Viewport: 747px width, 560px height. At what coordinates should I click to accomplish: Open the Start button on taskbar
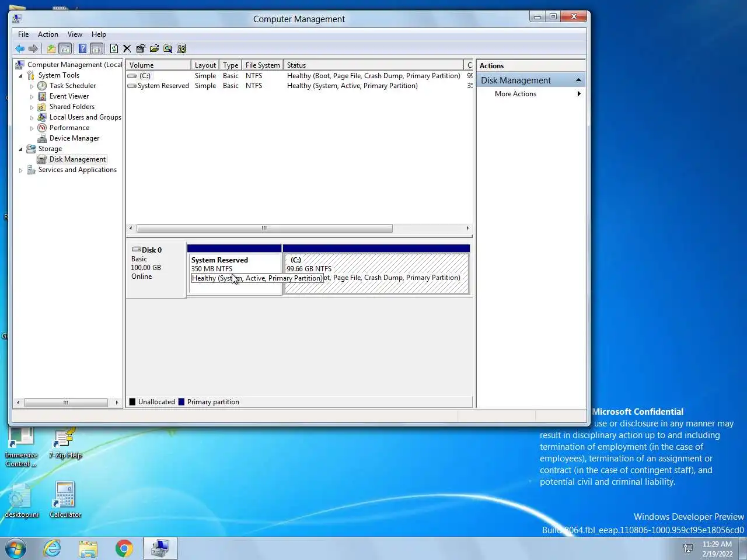[15, 548]
